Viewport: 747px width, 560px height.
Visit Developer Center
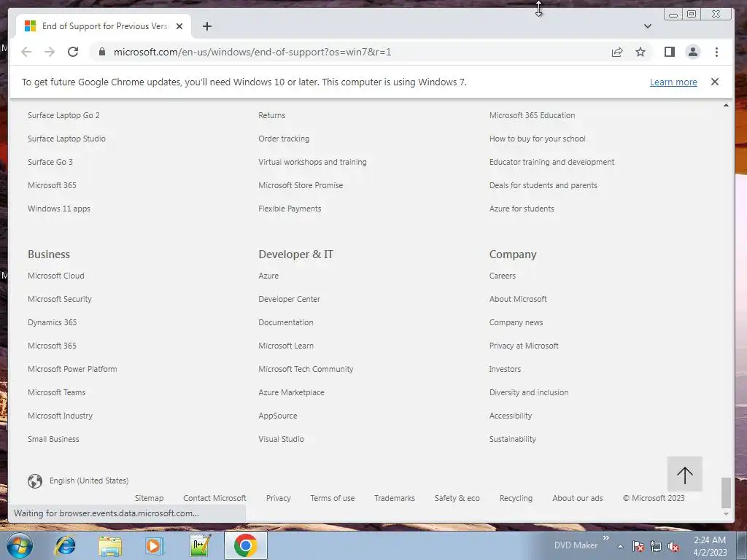tap(289, 299)
